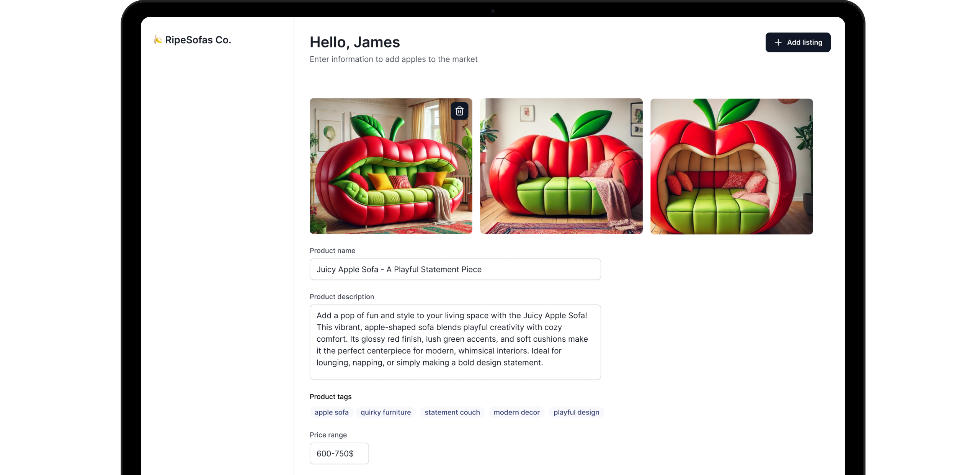Select the third apple sofa photo
980x475 pixels.
pos(732,166)
